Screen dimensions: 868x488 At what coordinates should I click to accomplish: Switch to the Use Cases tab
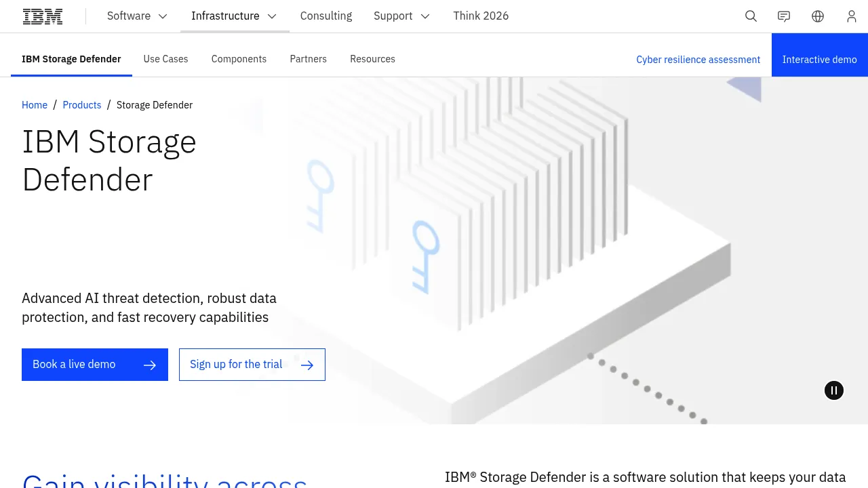165,59
